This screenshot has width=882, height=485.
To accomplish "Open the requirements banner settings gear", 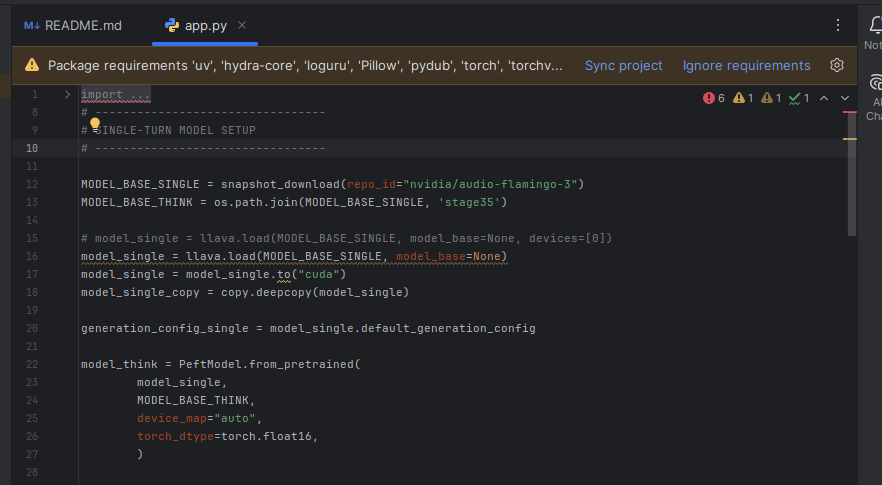I will click(837, 65).
